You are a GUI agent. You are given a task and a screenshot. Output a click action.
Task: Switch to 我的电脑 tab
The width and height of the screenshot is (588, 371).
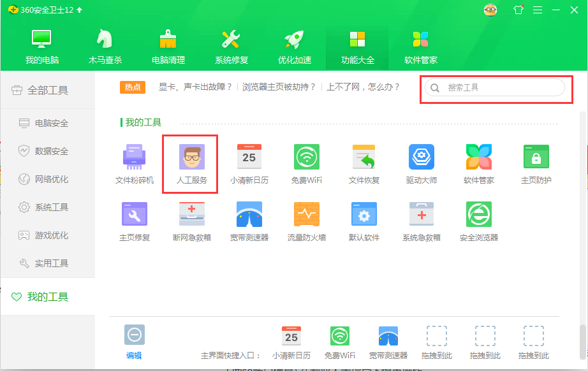click(41, 47)
